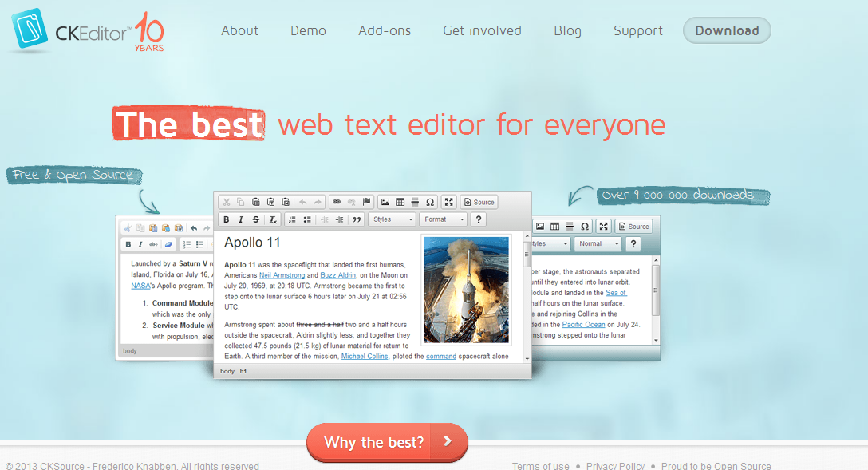Open the Format dropdown in center editor

(443, 219)
